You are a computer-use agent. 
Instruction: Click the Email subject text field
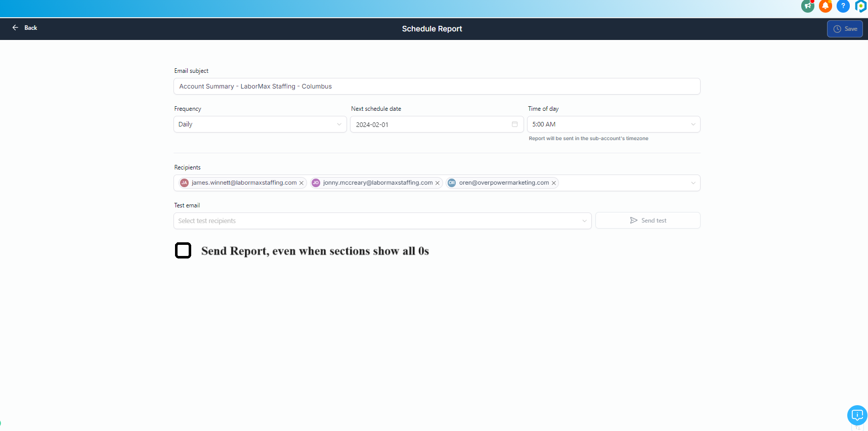point(437,87)
